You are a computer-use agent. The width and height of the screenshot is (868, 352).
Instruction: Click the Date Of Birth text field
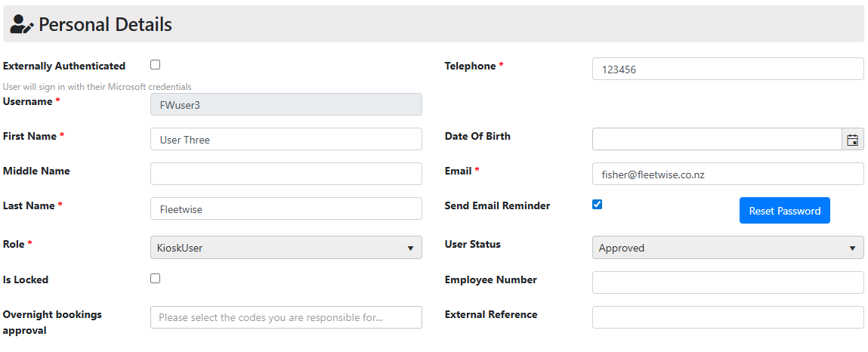(x=718, y=140)
